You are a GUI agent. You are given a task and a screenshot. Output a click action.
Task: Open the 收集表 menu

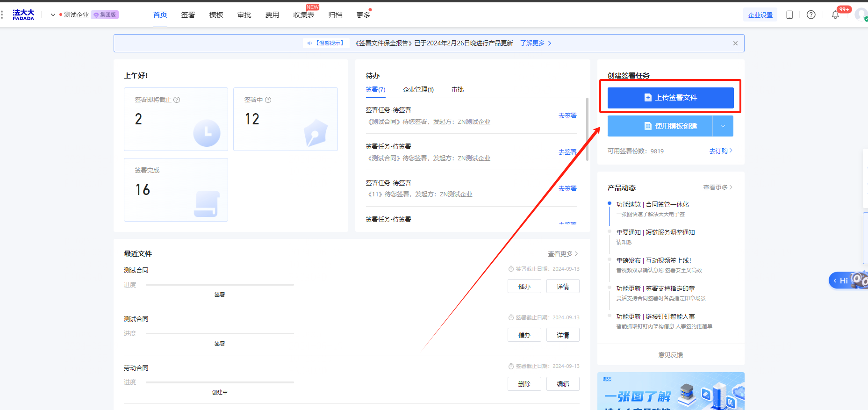pyautogui.click(x=304, y=15)
